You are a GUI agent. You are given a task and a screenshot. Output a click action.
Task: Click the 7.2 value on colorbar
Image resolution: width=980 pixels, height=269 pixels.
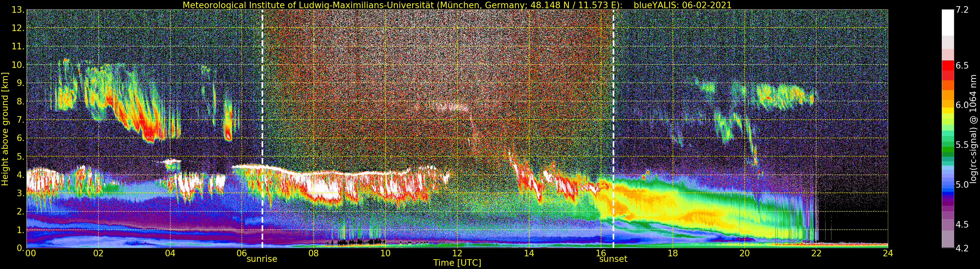tap(962, 10)
